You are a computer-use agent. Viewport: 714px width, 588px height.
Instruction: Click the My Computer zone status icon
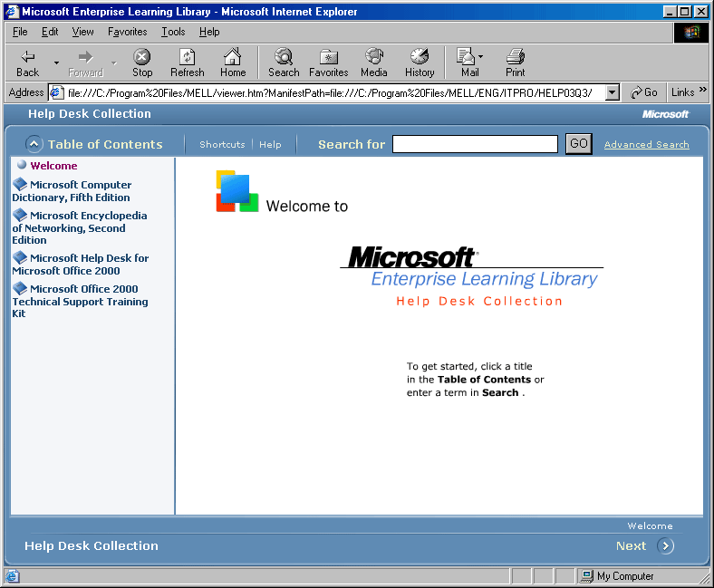[x=587, y=576]
